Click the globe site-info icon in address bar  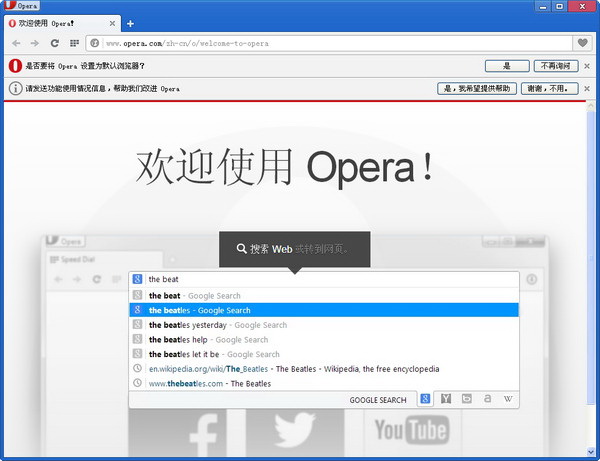coord(94,43)
